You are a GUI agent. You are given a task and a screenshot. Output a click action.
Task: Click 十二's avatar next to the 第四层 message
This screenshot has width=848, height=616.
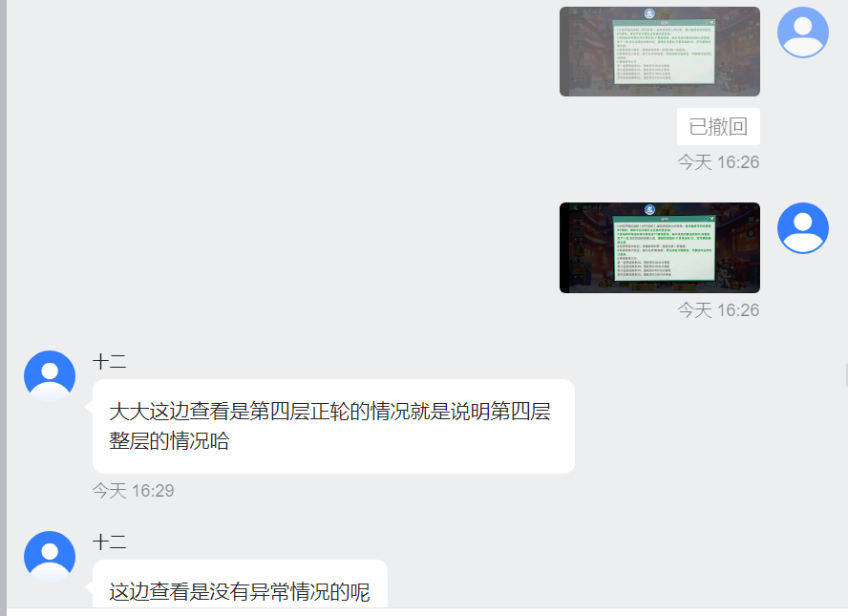coord(50,376)
